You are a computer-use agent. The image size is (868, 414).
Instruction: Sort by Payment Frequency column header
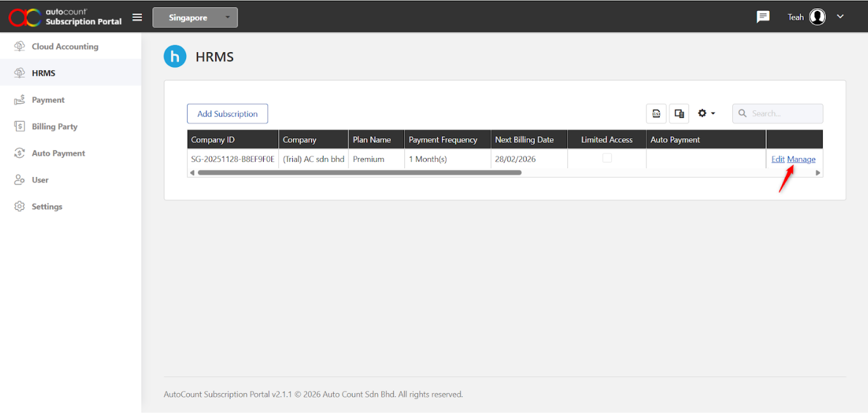pos(448,139)
